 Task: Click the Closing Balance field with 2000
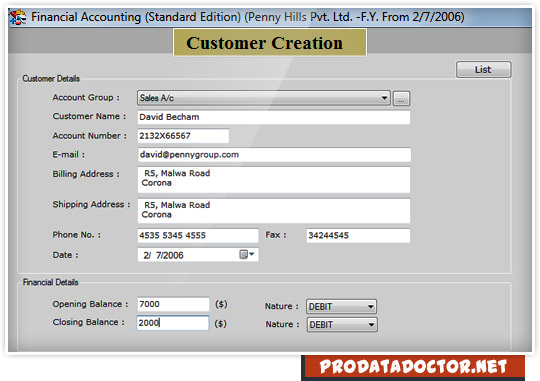pos(173,323)
